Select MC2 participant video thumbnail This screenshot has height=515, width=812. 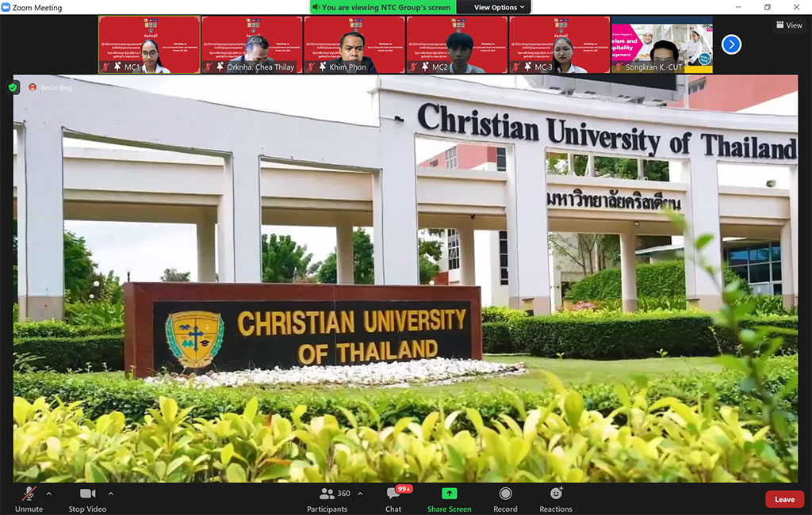click(x=457, y=44)
